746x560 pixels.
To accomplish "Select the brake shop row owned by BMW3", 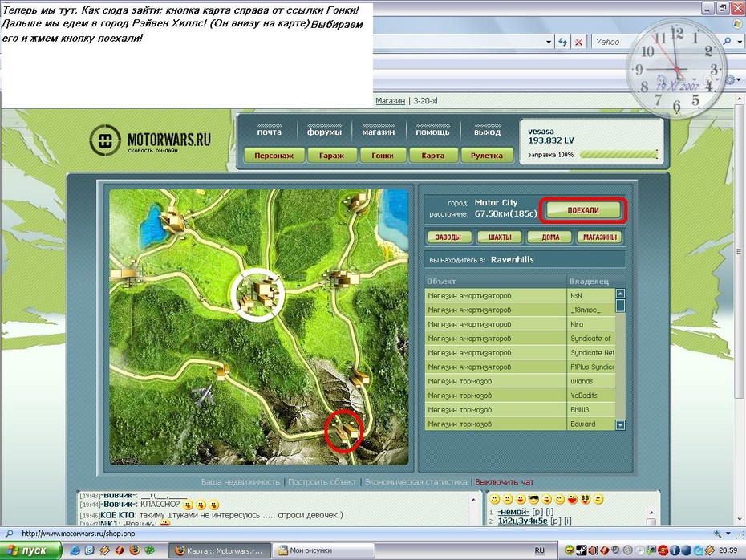I will click(x=520, y=410).
